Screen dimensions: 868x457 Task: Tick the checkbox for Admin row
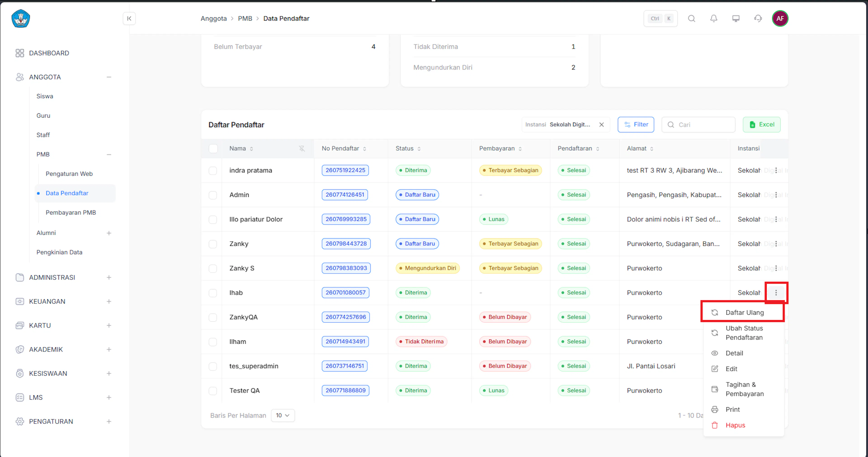[x=213, y=195]
